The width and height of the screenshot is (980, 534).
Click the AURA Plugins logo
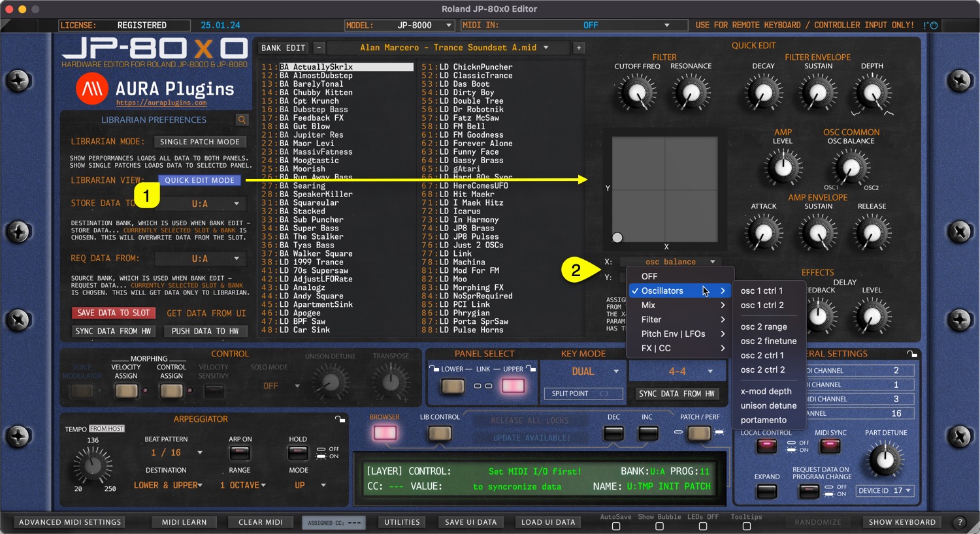click(x=92, y=89)
